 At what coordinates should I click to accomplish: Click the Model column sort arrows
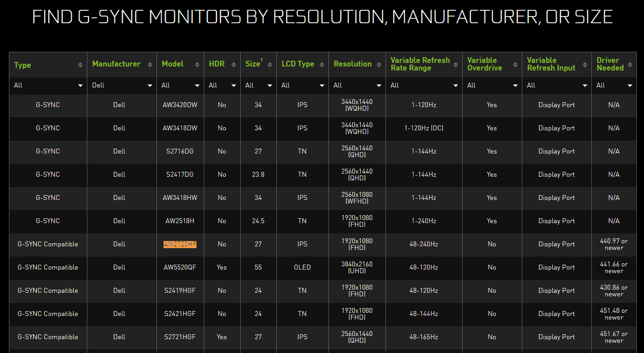pos(197,65)
